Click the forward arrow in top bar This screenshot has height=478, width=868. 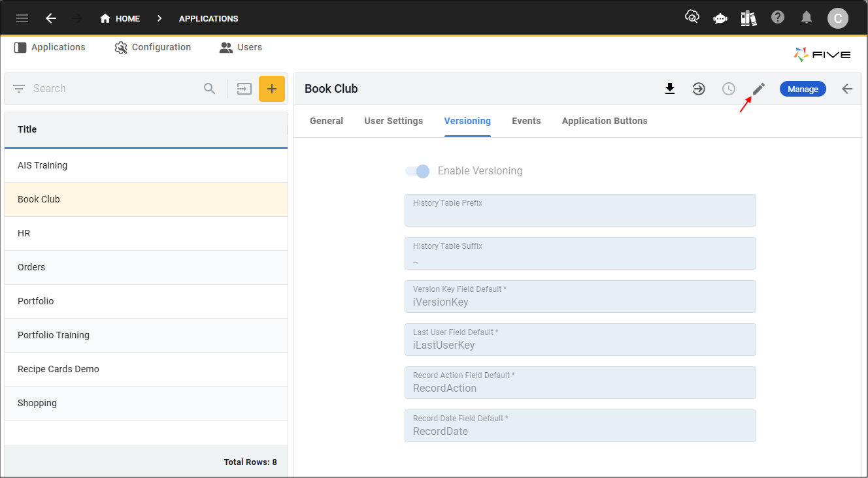coord(77,18)
